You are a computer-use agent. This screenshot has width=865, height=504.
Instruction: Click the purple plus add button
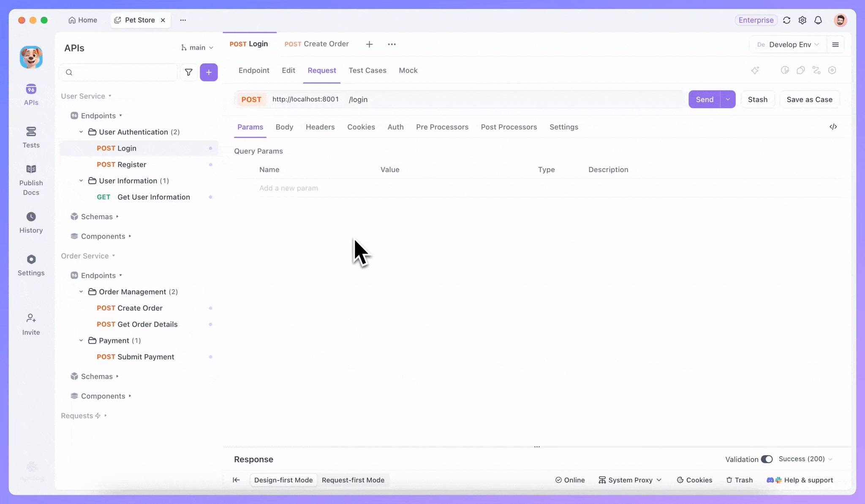click(209, 72)
